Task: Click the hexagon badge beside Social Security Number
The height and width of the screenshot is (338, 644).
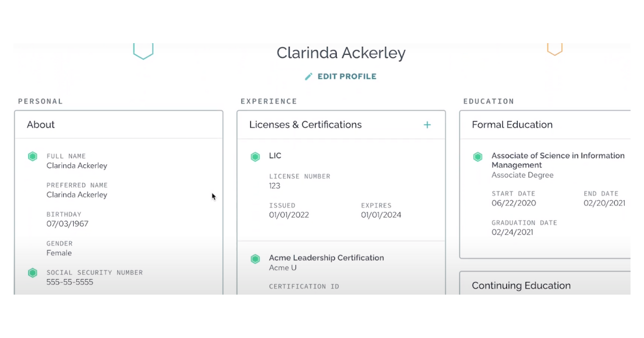Action: 33,272
